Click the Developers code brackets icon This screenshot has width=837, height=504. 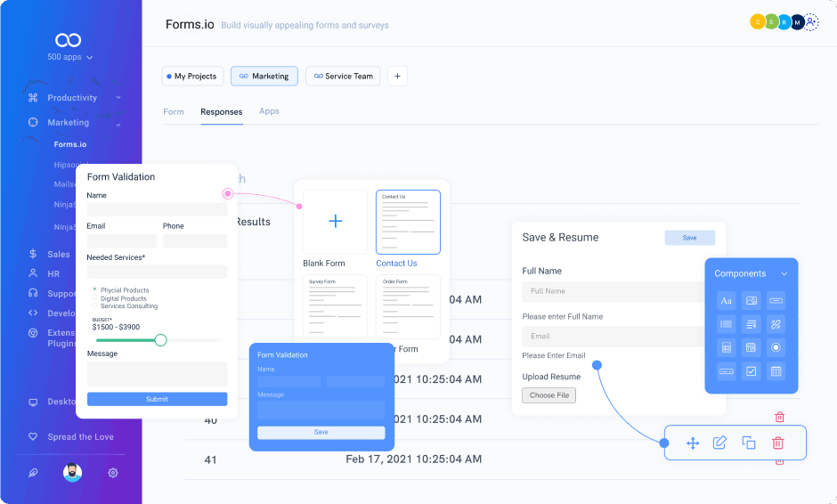pos(33,313)
